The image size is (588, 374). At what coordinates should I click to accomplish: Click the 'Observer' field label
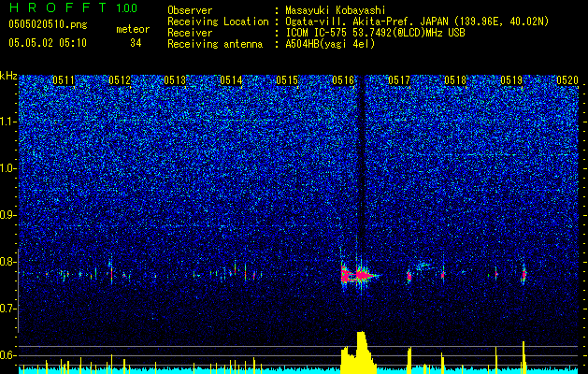pos(190,10)
